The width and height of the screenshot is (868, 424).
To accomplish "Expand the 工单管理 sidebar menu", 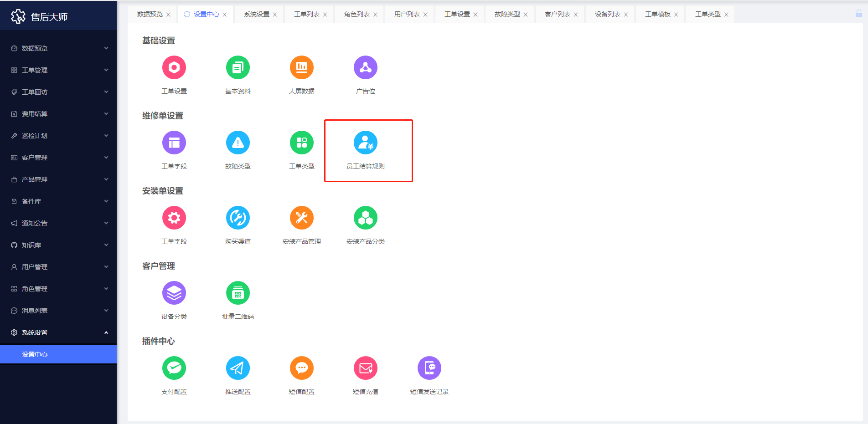I will 58,70.
